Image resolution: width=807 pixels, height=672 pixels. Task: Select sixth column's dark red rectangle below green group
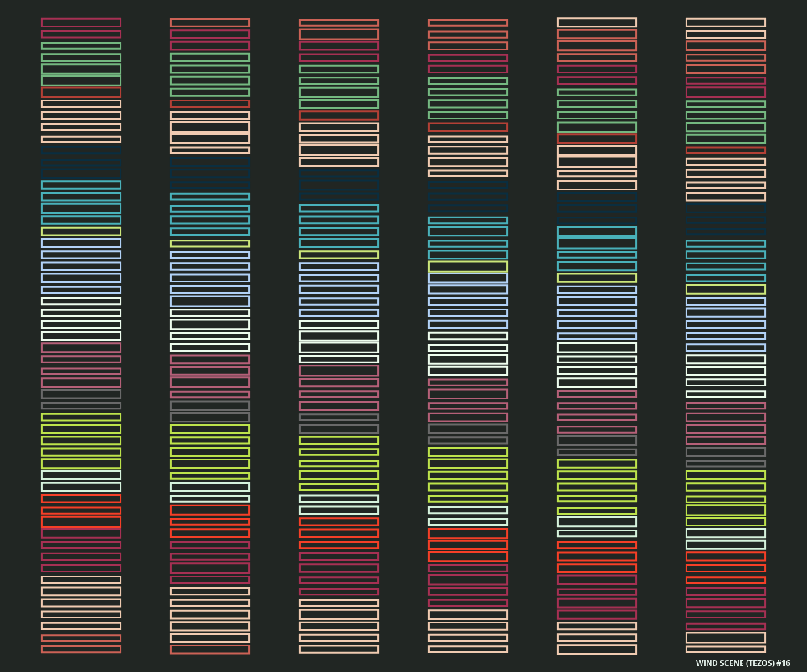(725, 150)
